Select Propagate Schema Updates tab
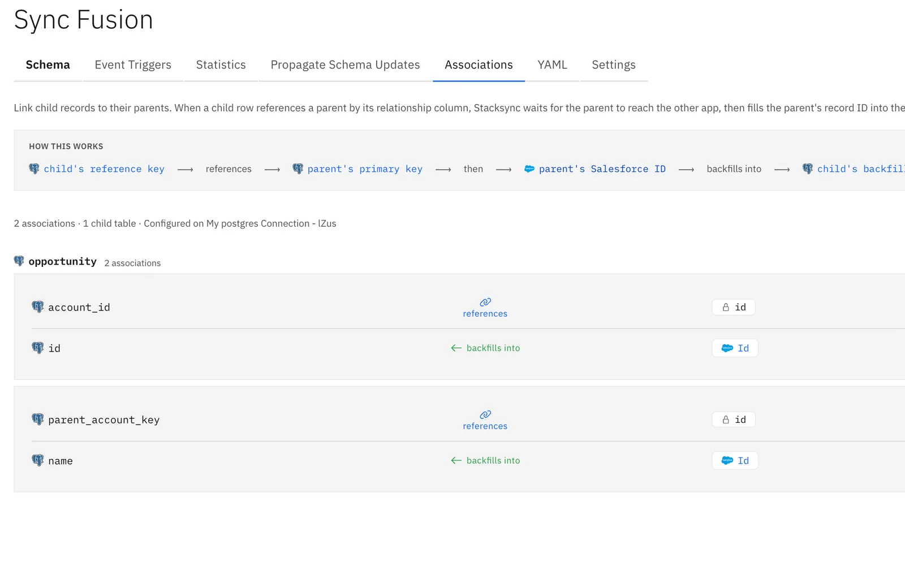Viewport: 905px width, 588px height. tap(345, 65)
